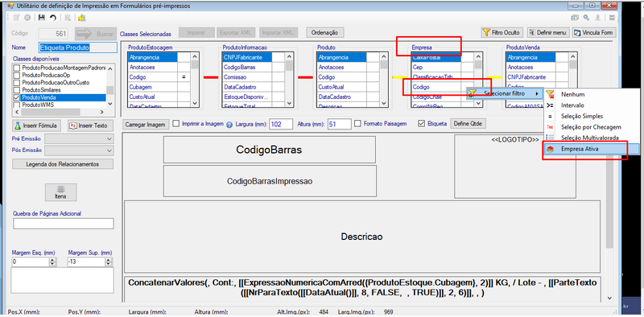Click the help question mark near Imprimir a Imagem
644x317 pixels.
pyautogui.click(x=229, y=124)
